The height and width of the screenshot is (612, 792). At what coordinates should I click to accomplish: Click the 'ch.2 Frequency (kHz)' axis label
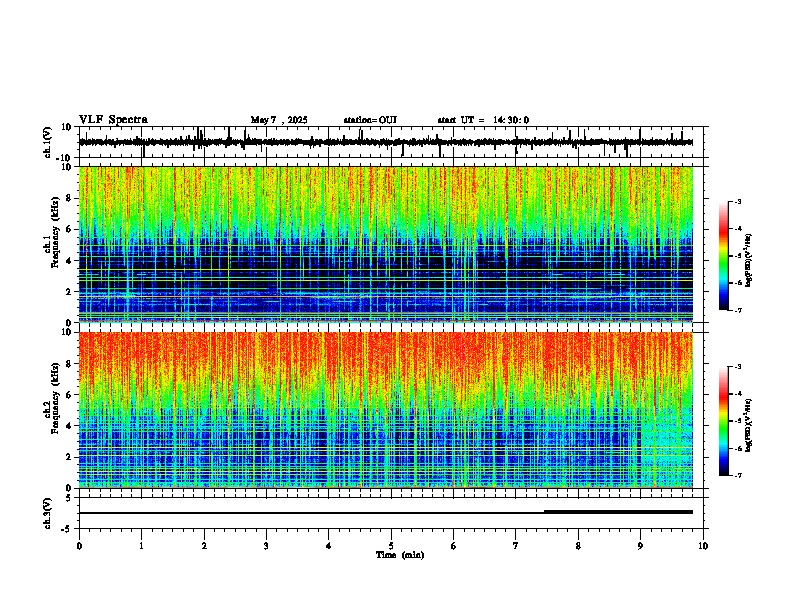tap(50, 398)
